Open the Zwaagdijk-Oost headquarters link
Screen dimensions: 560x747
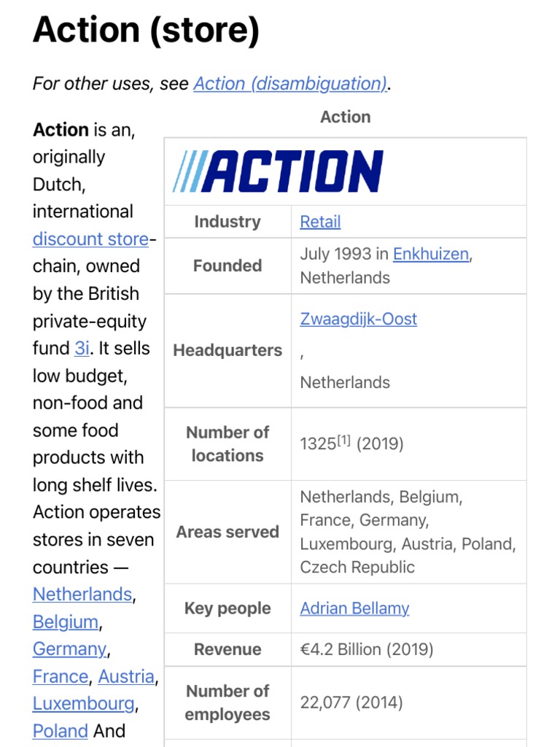[x=358, y=319]
